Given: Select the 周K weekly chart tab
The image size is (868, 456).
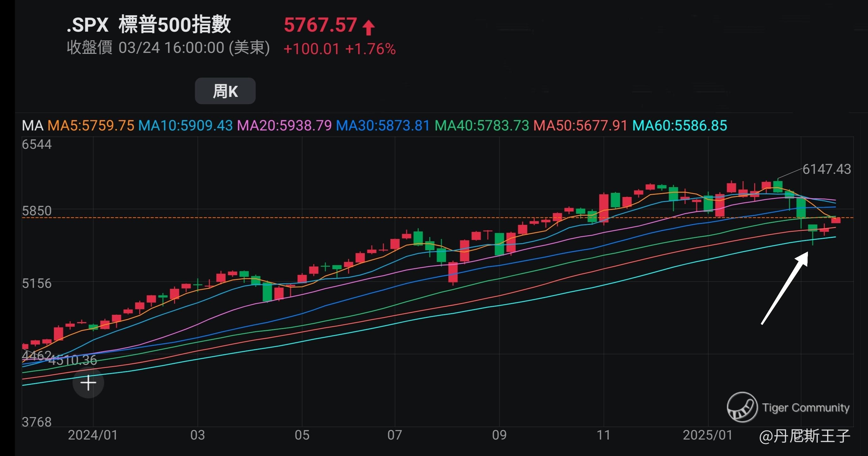Looking at the screenshot, I should 225,91.
